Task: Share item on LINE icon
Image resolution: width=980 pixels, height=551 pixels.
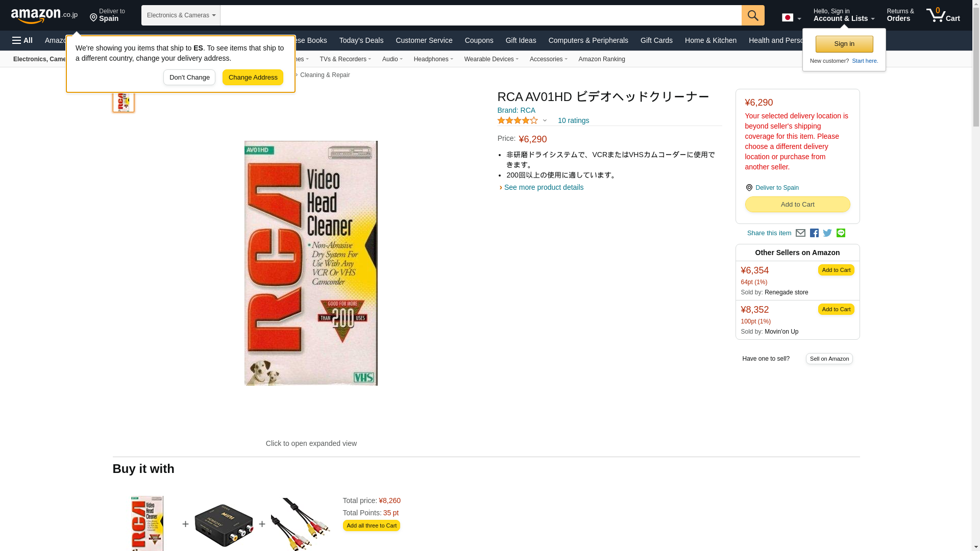Action: [x=841, y=233]
